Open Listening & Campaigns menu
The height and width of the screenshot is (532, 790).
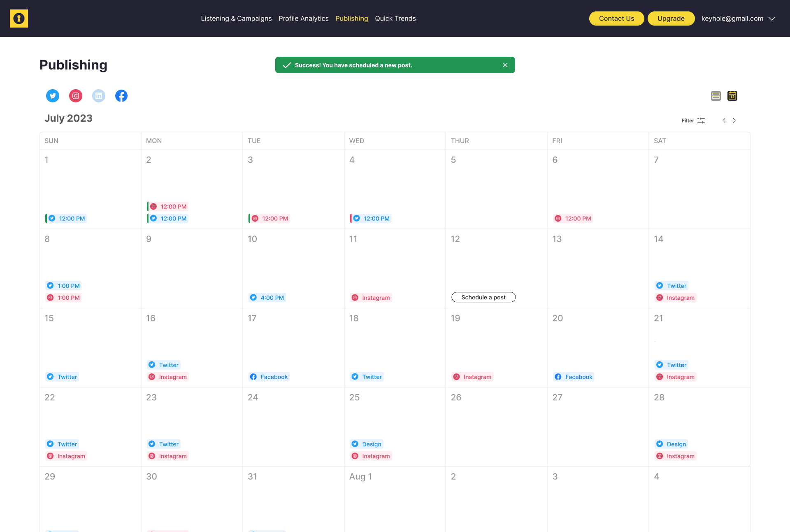[236, 19]
